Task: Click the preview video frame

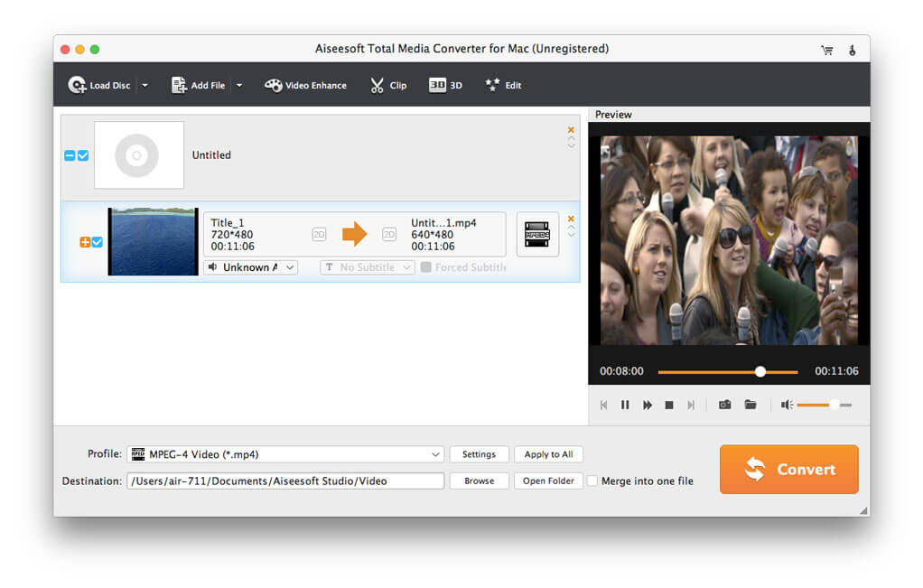Action: click(x=729, y=240)
